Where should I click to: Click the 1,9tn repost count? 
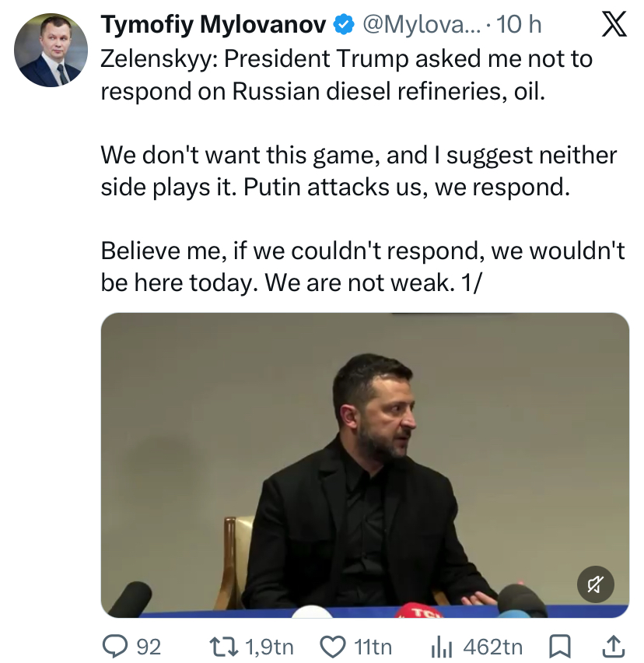[269, 647]
